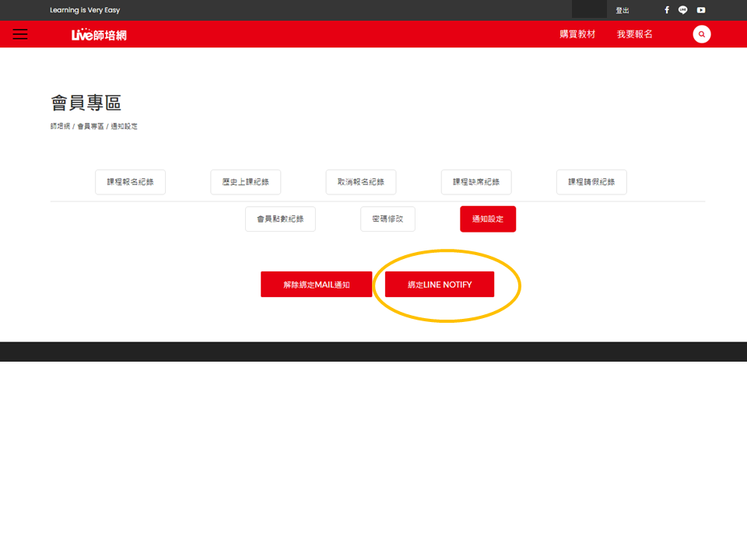Viewport: 747px width, 560px height.
Task: Select the 取消報名紀錄 tab
Action: pyautogui.click(x=361, y=182)
